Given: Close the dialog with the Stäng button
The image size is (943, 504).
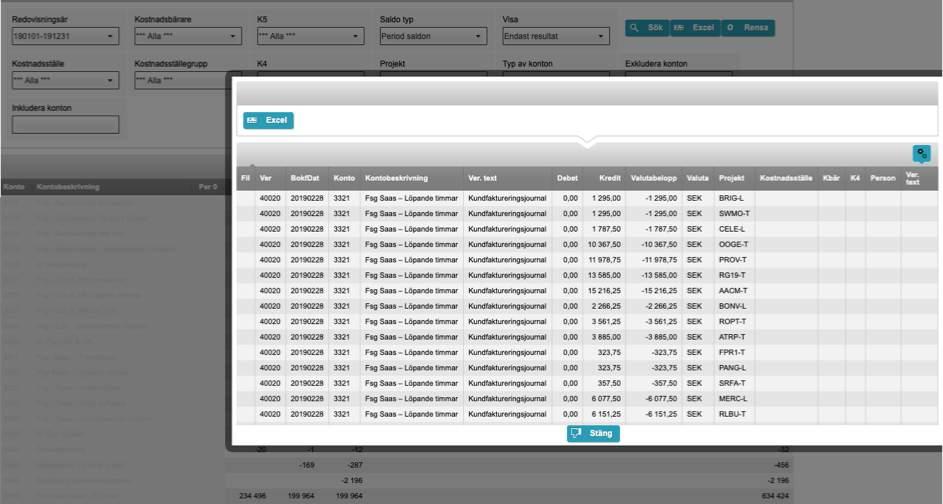Looking at the screenshot, I should click(593, 433).
